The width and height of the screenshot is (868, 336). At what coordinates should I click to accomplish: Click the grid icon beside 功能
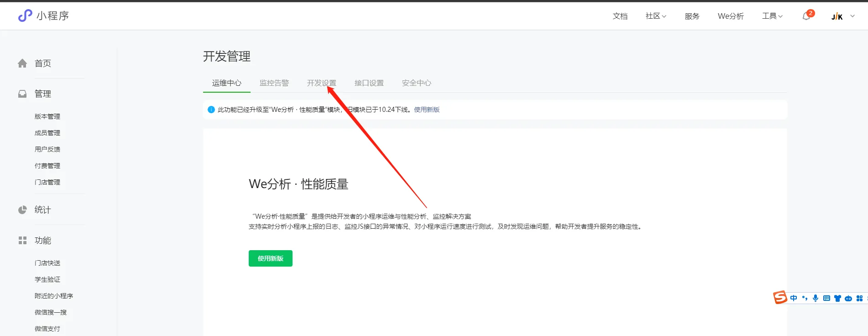[22, 241]
